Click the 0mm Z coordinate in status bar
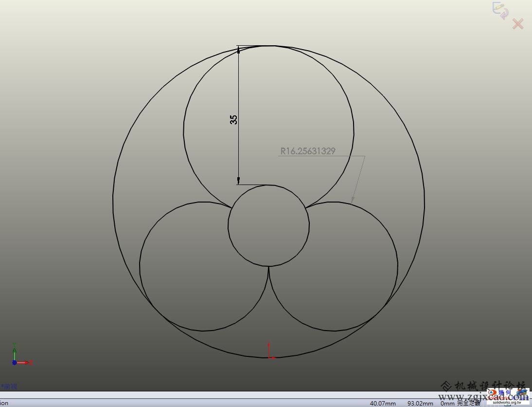This screenshot has width=532, height=407. click(447, 403)
